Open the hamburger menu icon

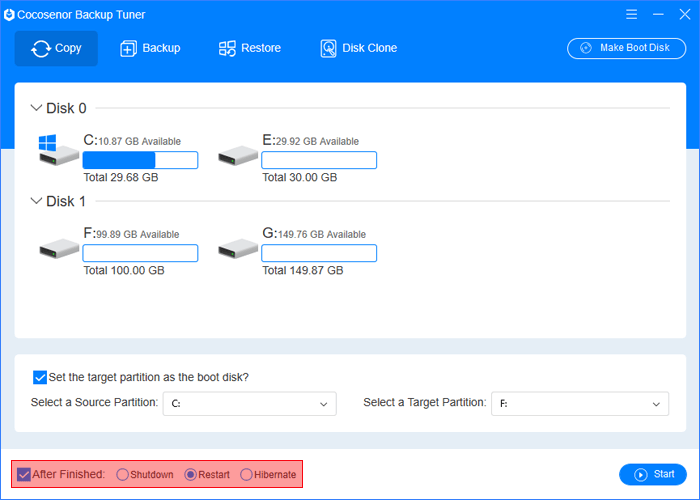click(x=631, y=14)
